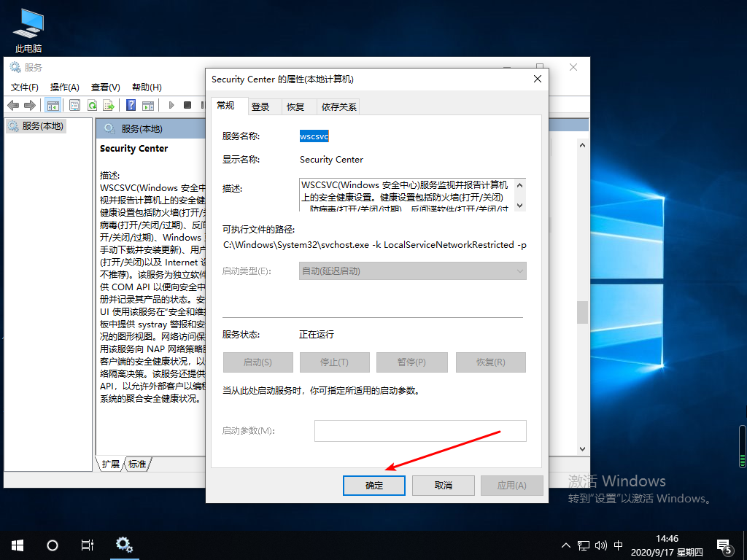This screenshot has width=747, height=560.
Task: Click the 启动参数 input field
Action: tap(420, 431)
